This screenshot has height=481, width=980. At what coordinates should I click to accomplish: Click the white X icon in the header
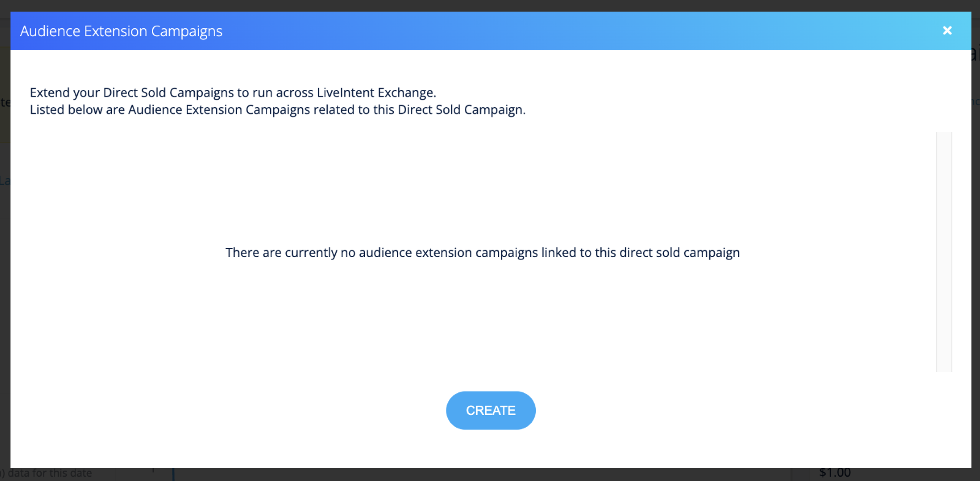[x=947, y=31]
